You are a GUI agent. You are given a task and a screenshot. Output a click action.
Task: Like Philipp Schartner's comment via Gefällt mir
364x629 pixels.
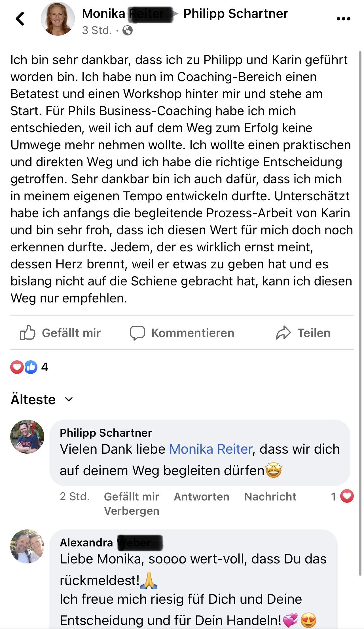click(132, 497)
